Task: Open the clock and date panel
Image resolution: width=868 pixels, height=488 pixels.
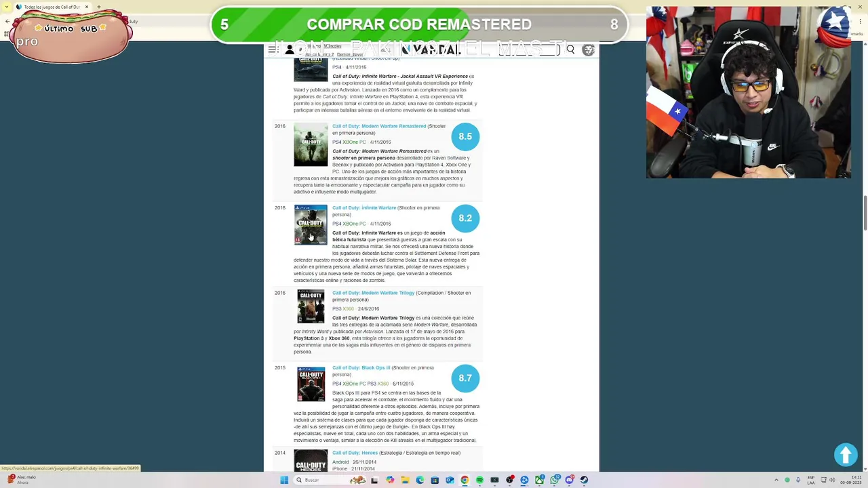Action: 850,480
